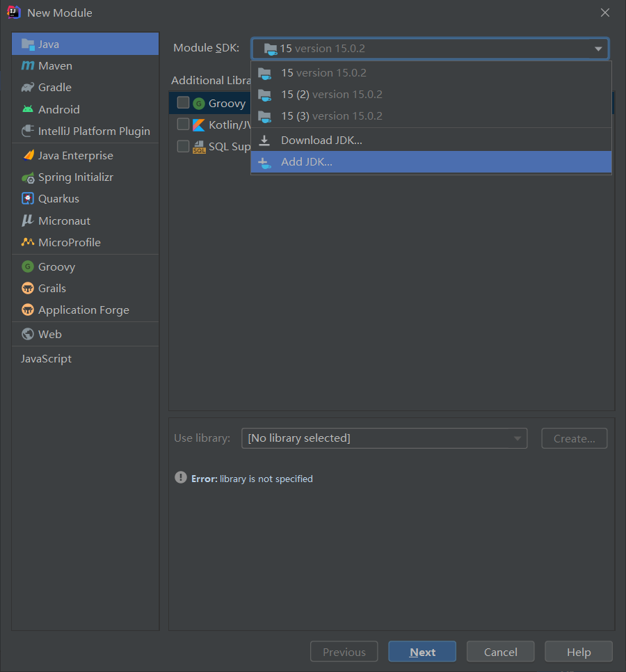The width and height of the screenshot is (626, 672).
Task: Click 'Error: library is not specified' text
Action: coord(252,479)
